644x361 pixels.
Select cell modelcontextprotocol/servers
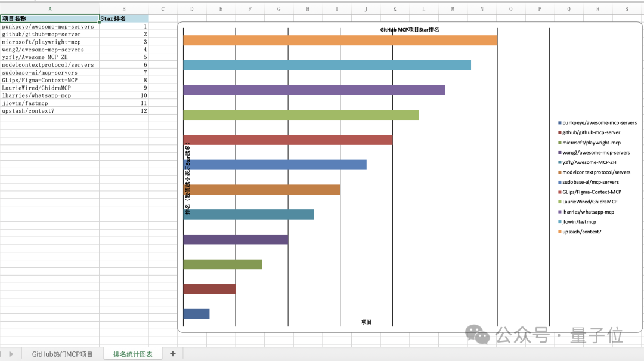coord(49,64)
